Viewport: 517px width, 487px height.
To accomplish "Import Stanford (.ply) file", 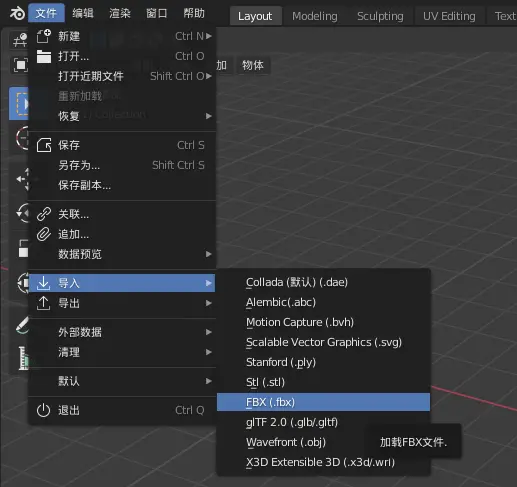I will (x=323, y=362).
